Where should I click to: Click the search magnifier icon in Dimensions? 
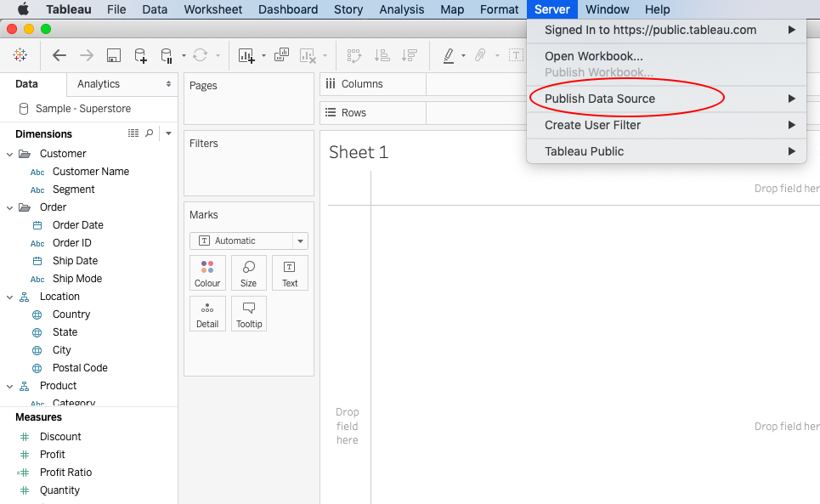pos(149,133)
